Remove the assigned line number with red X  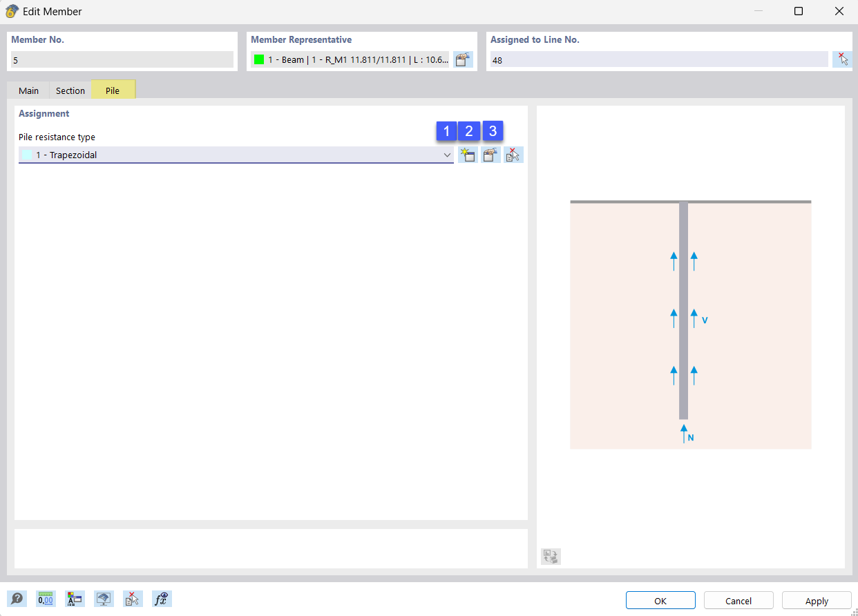click(x=842, y=59)
